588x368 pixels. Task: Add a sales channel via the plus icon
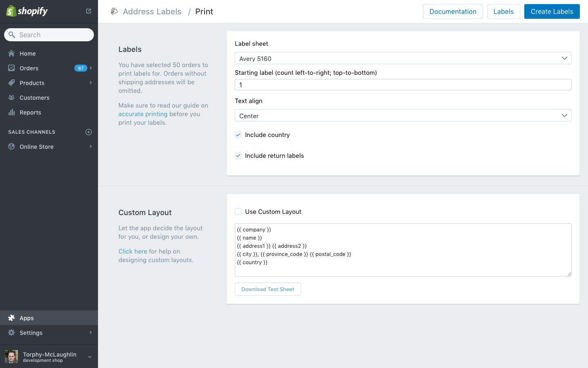89,132
